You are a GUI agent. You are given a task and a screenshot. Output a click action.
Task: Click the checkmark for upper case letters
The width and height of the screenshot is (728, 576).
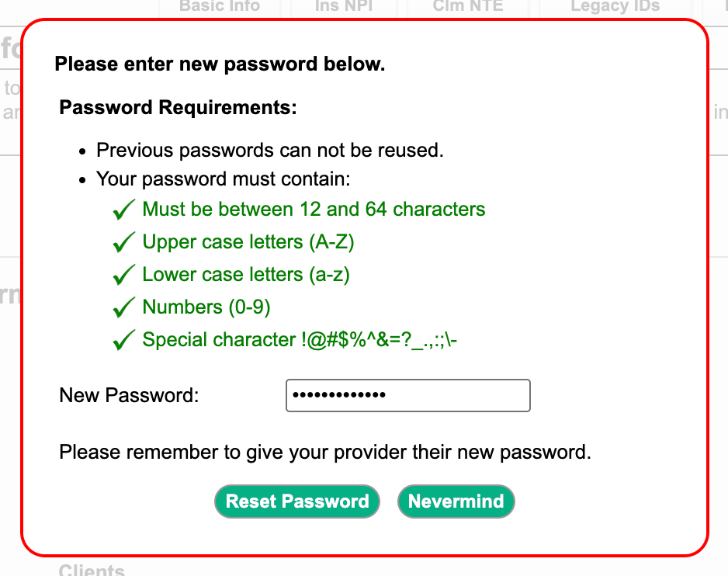123,241
